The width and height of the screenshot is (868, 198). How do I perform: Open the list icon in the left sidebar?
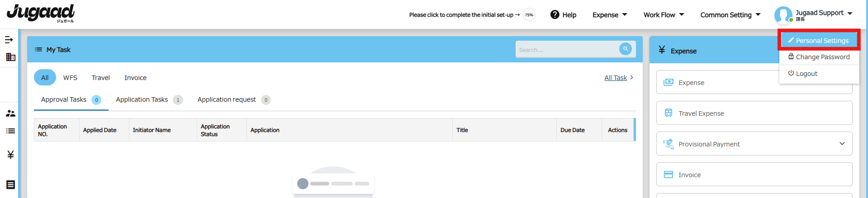[x=10, y=131]
